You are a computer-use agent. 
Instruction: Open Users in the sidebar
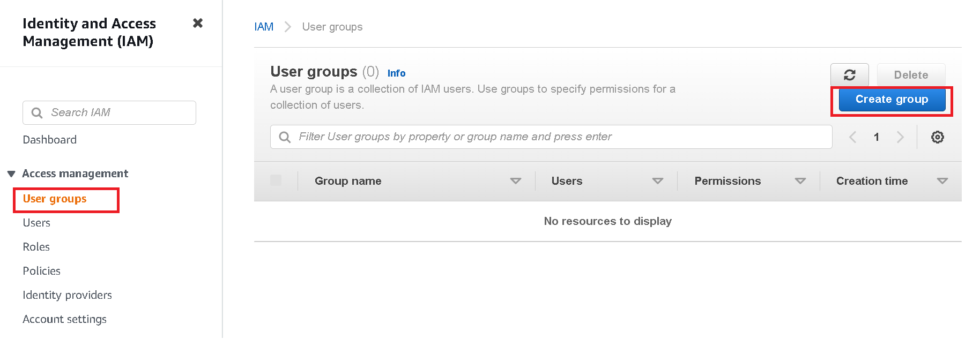click(36, 223)
